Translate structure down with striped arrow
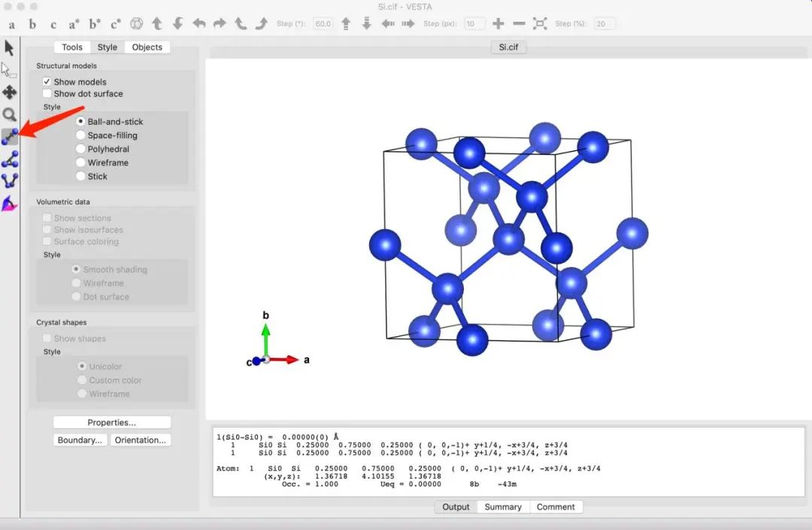 click(367, 23)
